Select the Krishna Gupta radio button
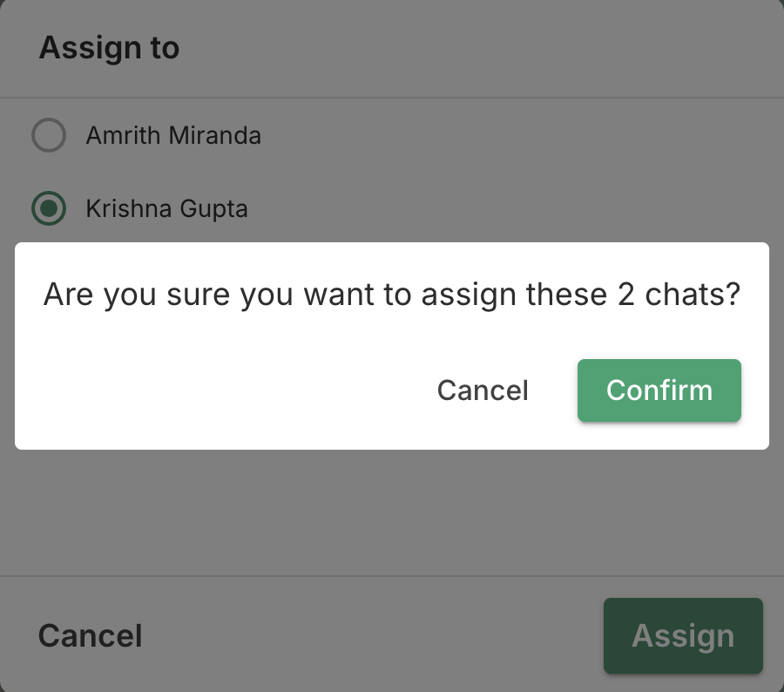This screenshot has height=692, width=784. coord(49,209)
